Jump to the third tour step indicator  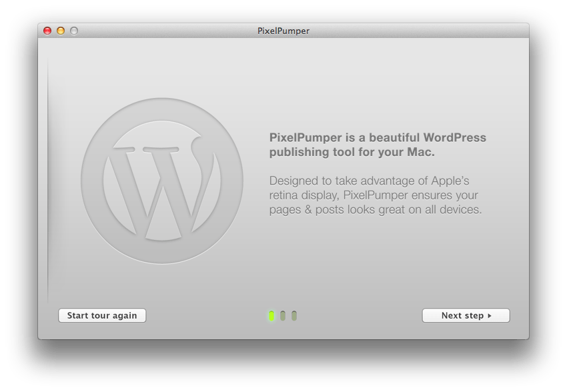click(294, 315)
